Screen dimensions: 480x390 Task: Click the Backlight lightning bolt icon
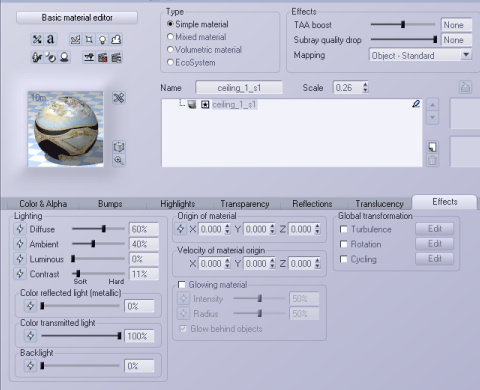pos(31,366)
